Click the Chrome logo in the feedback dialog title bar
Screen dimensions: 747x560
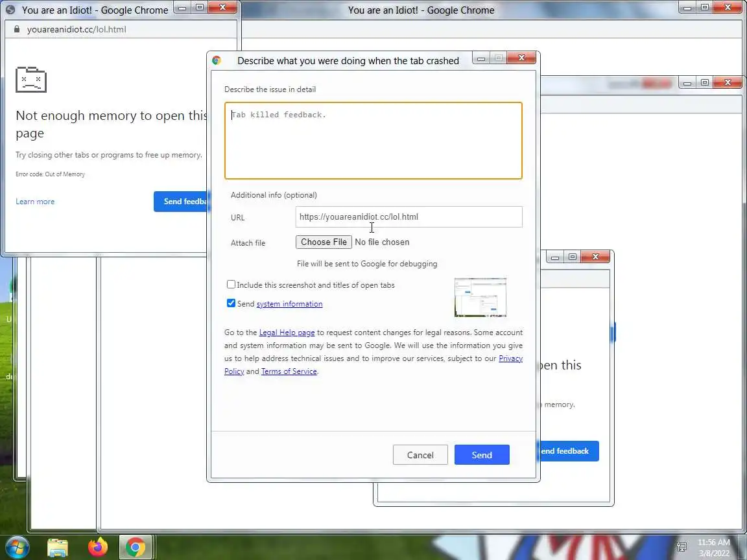(217, 60)
